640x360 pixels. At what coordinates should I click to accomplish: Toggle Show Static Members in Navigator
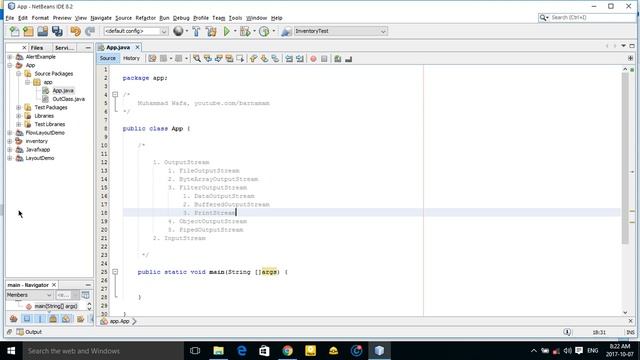(x=40, y=319)
